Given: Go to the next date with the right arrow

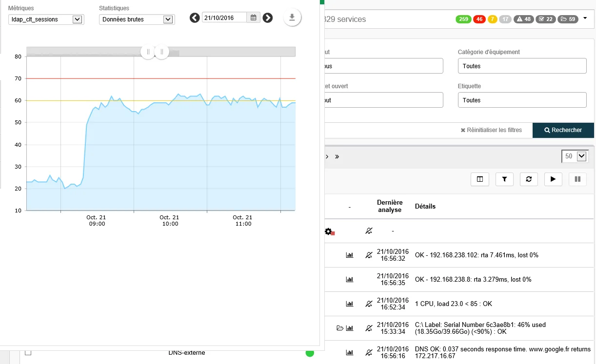Looking at the screenshot, I should click(268, 18).
